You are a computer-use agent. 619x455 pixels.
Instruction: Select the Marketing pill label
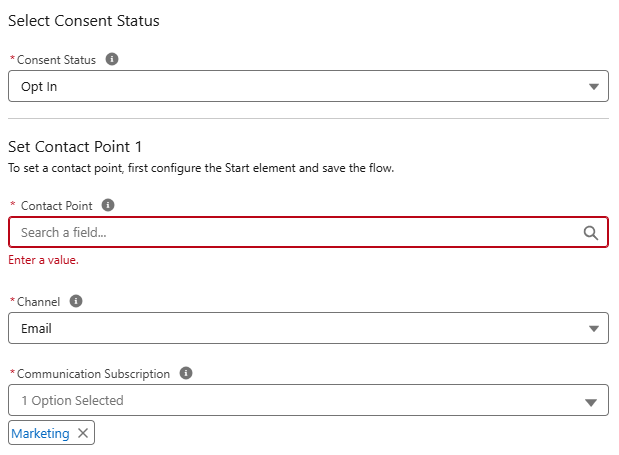(41, 433)
